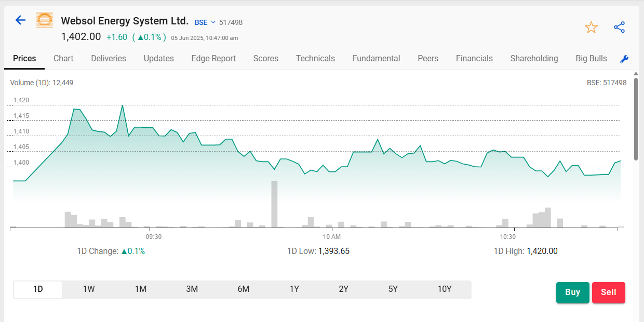Click the 10 AM time axis label

point(332,237)
